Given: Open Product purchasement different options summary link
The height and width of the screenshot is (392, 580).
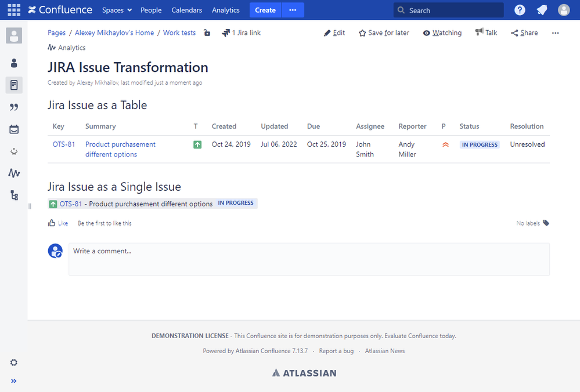Looking at the screenshot, I should pyautogui.click(x=120, y=149).
